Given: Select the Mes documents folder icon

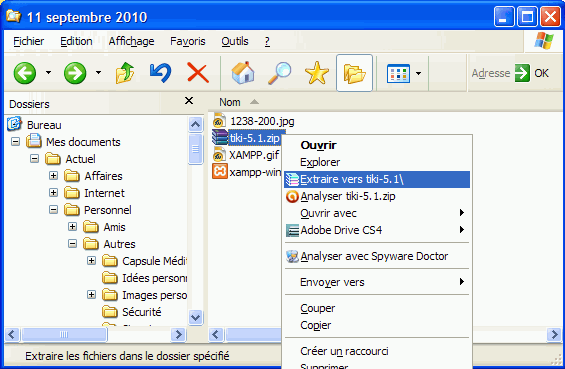Looking at the screenshot, I should pyautogui.click(x=34, y=141).
